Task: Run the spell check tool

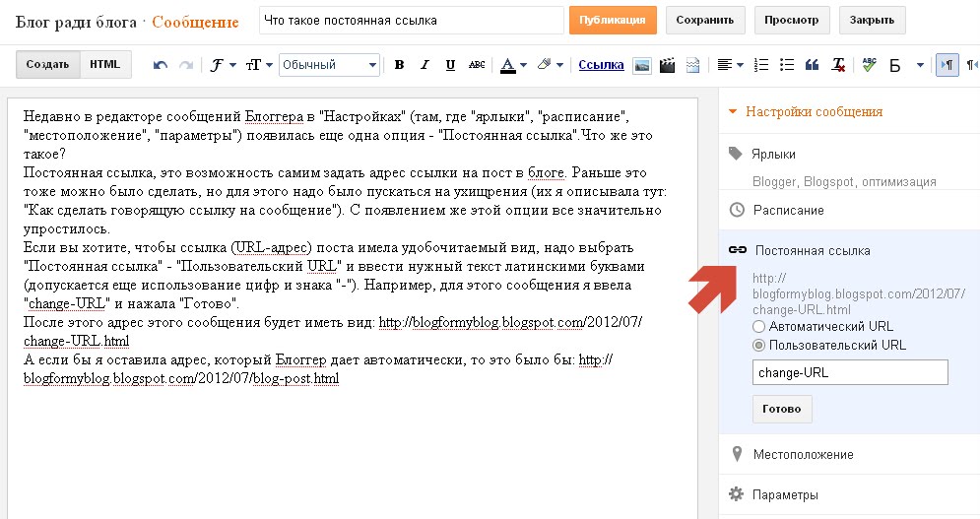Action: click(869, 66)
